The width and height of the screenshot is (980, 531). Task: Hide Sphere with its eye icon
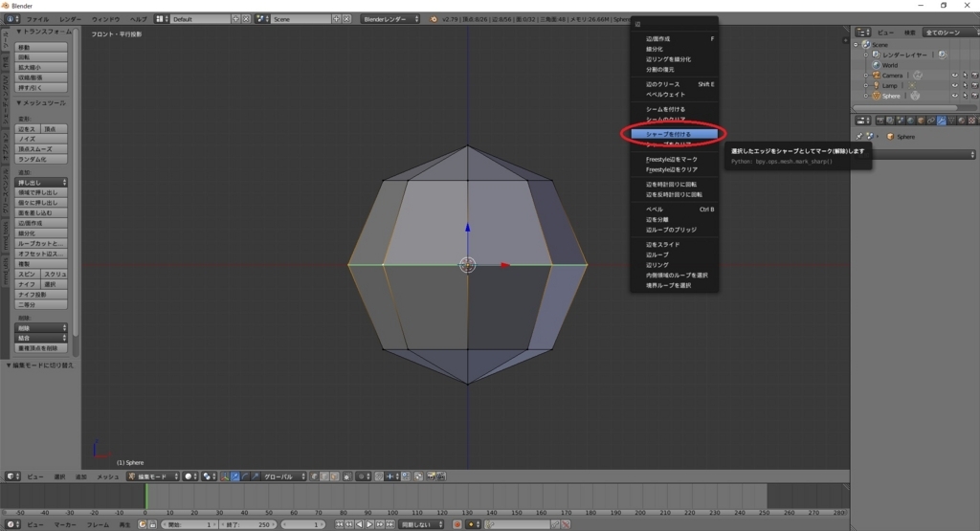pos(954,96)
